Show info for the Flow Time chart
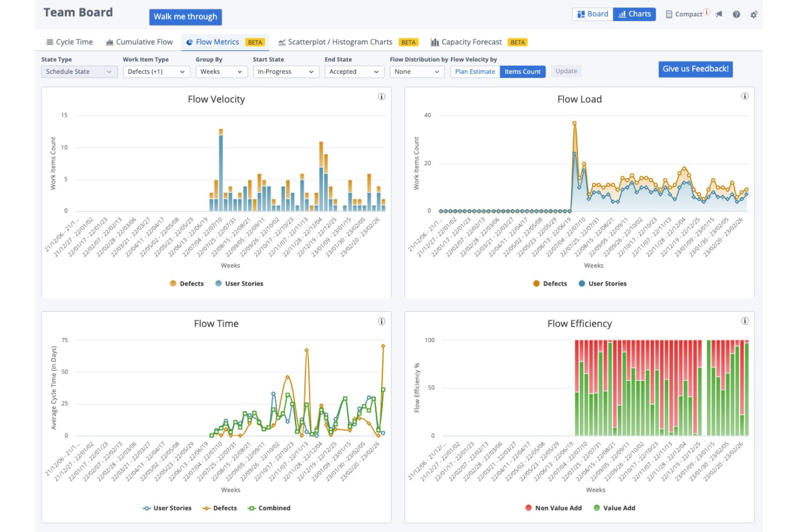Screen dimensions: 798x532 [x=382, y=321]
